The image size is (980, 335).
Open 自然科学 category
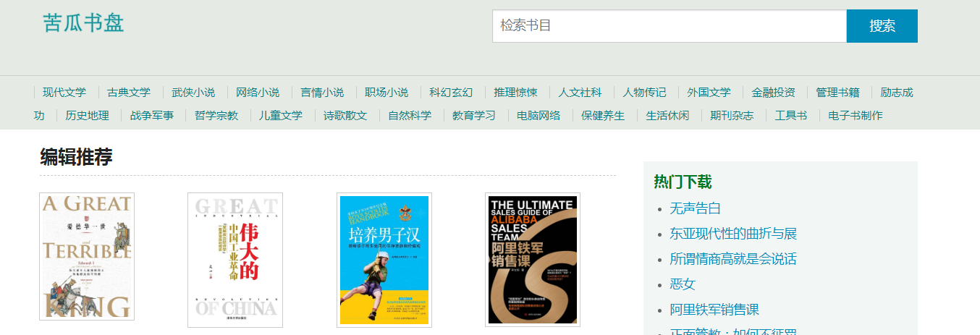[410, 116]
